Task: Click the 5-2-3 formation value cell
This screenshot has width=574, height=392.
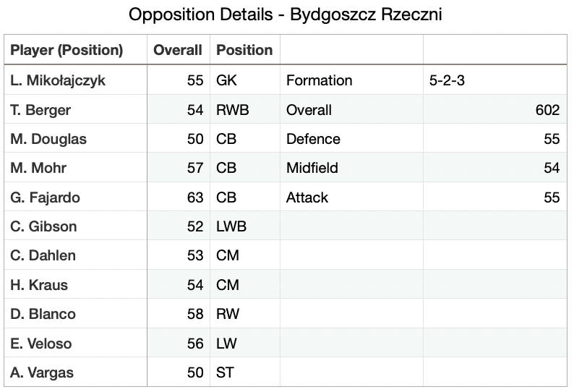Action: pyautogui.click(x=447, y=80)
